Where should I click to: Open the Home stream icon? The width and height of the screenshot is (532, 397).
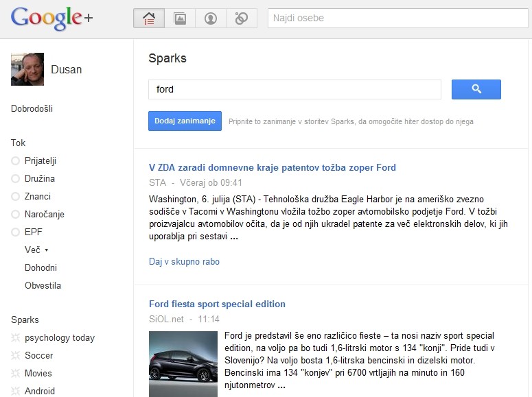(x=149, y=19)
